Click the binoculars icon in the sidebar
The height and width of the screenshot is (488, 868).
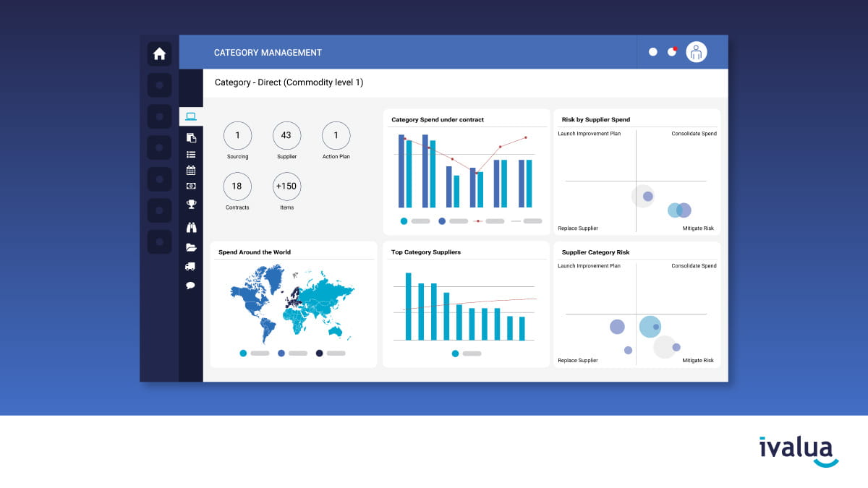click(191, 228)
